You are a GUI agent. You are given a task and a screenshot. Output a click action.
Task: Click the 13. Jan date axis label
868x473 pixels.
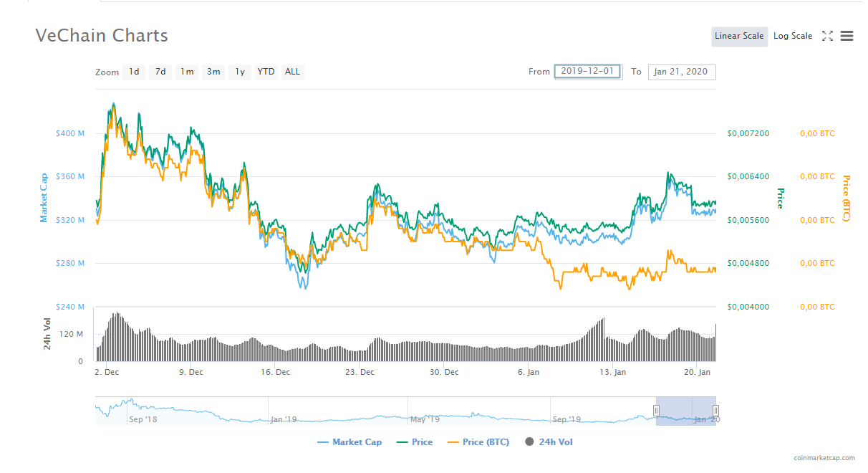point(613,372)
